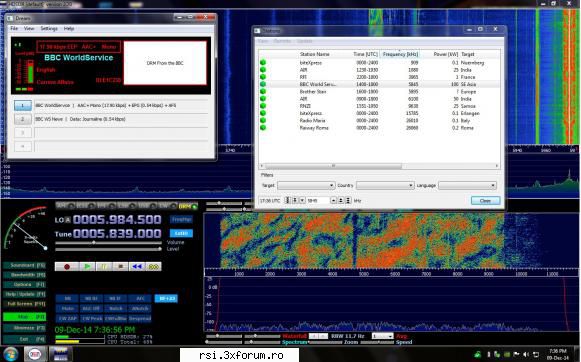Open the Target filter dropdown in Stations

306,185
